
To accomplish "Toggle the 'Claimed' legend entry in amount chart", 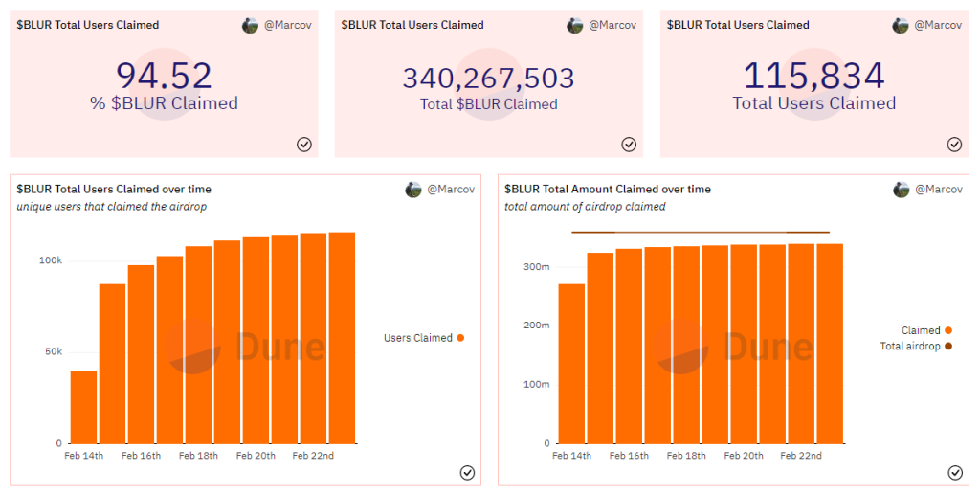I will pyautogui.click(x=926, y=330).
